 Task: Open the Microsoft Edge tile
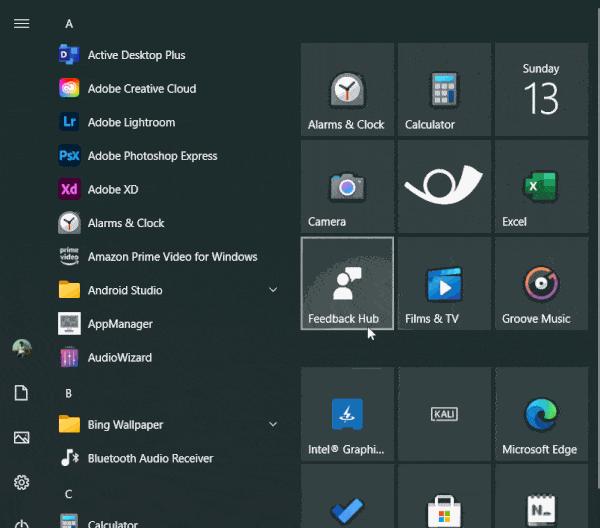coord(541,414)
